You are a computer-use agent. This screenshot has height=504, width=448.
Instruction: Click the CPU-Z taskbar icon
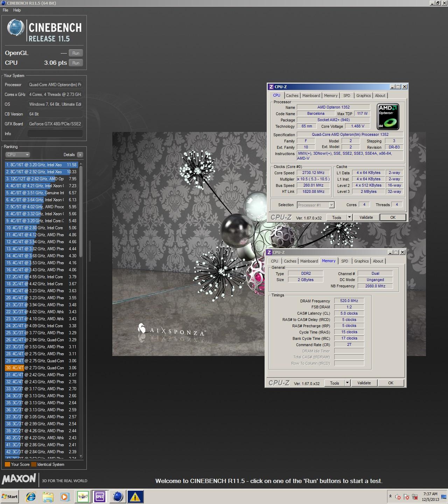coord(100,496)
